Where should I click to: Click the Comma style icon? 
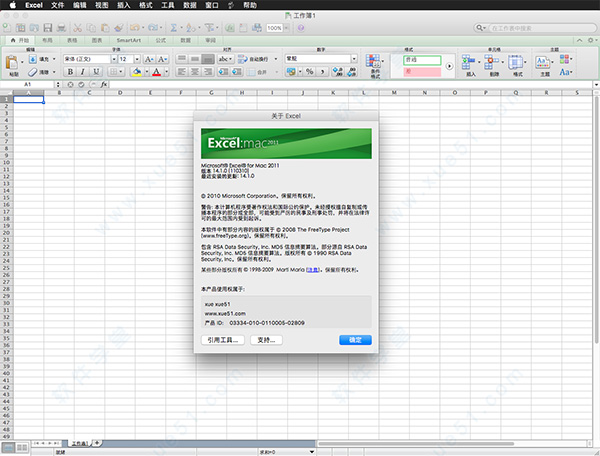pyautogui.click(x=322, y=72)
